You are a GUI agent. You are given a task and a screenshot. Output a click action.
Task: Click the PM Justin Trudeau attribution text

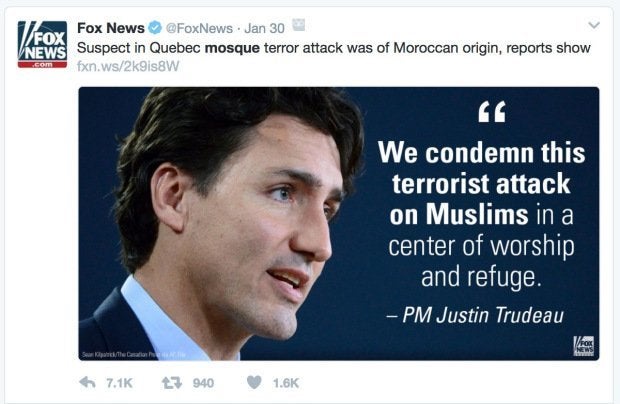click(475, 315)
